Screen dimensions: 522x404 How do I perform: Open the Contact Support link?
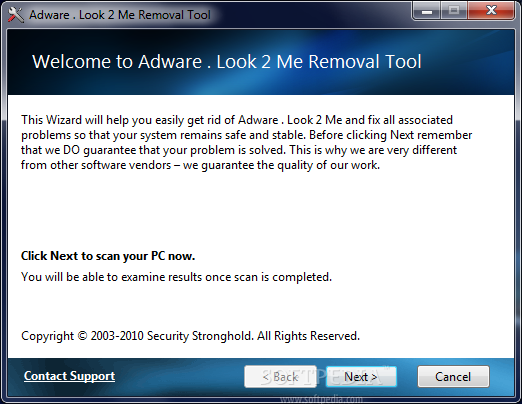pyautogui.click(x=69, y=376)
